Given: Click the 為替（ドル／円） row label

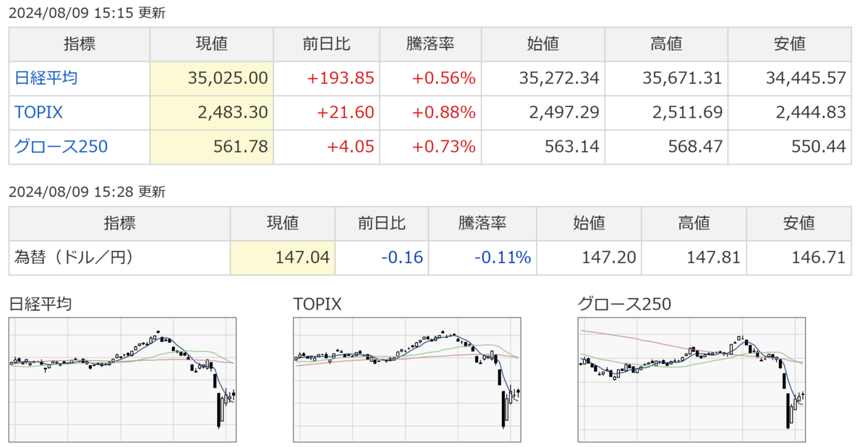Looking at the screenshot, I should [x=74, y=257].
